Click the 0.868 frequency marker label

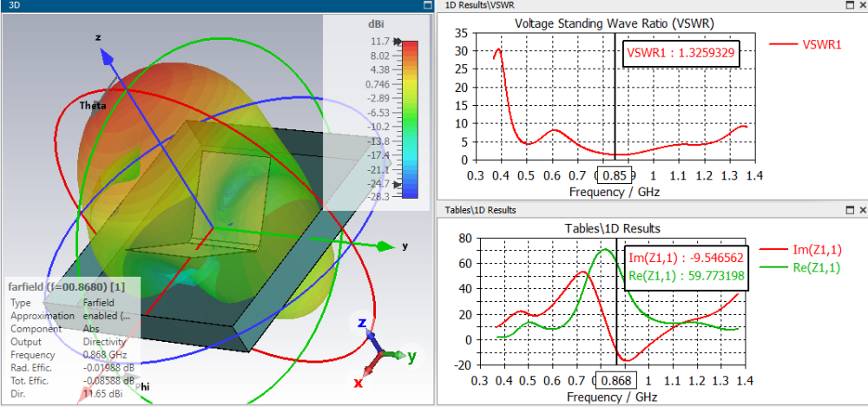pyautogui.click(x=617, y=380)
